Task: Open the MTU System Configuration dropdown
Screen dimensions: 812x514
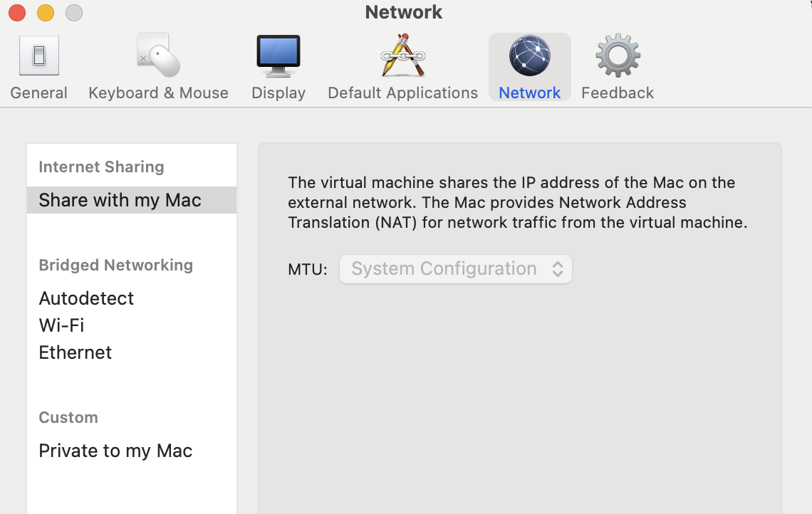Action: click(456, 269)
